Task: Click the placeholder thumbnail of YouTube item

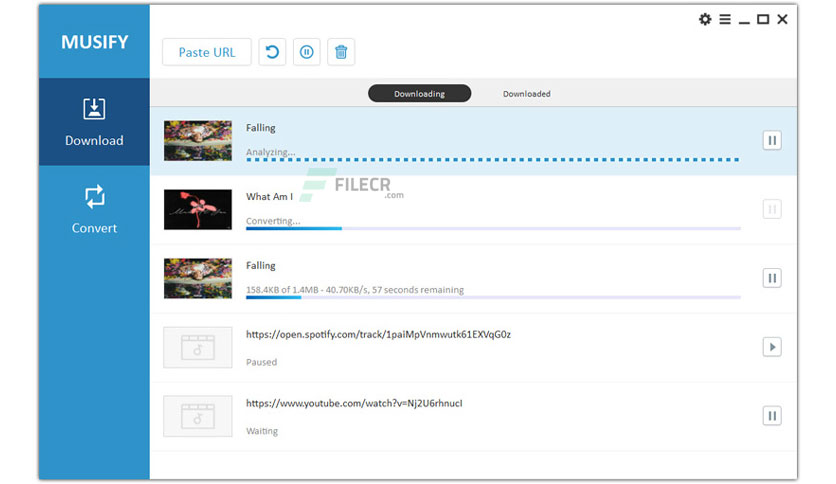Action: (198, 415)
